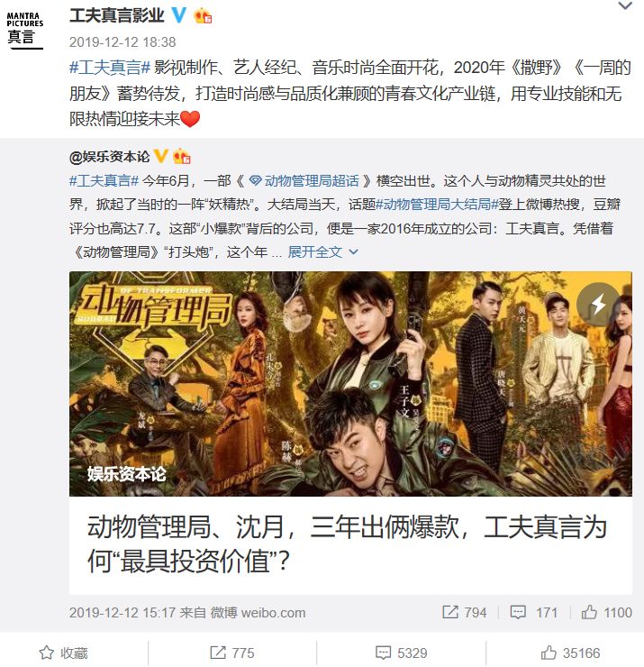Like the original post with 1100
The width and height of the screenshot is (644, 667).
(606, 613)
